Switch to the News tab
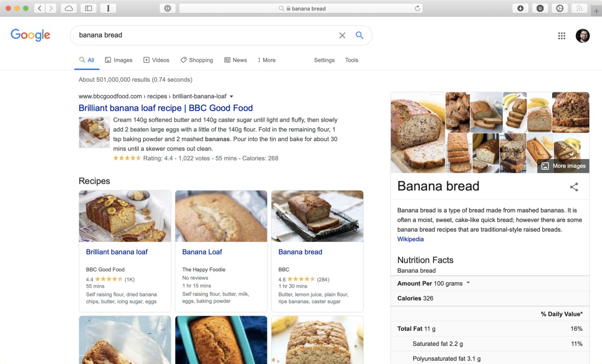This screenshot has width=602, height=364. 236,60
